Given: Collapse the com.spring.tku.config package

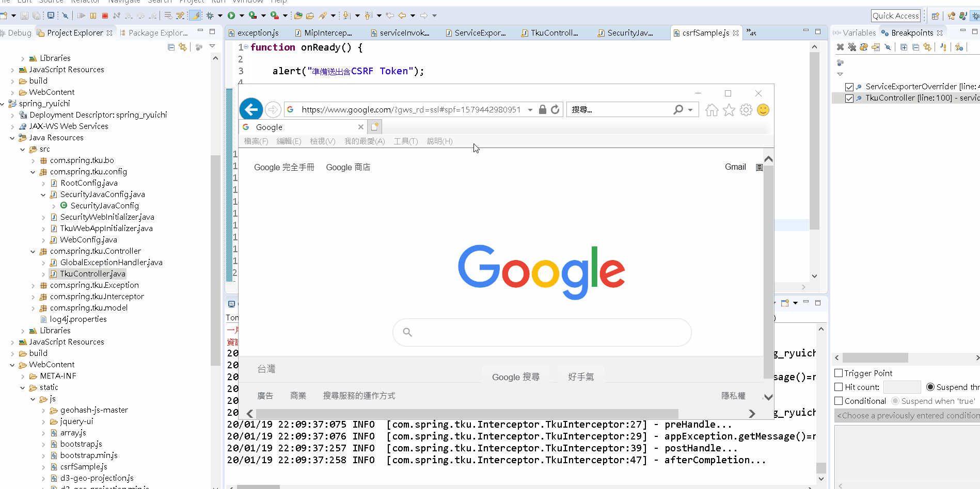Looking at the screenshot, I should [33, 171].
